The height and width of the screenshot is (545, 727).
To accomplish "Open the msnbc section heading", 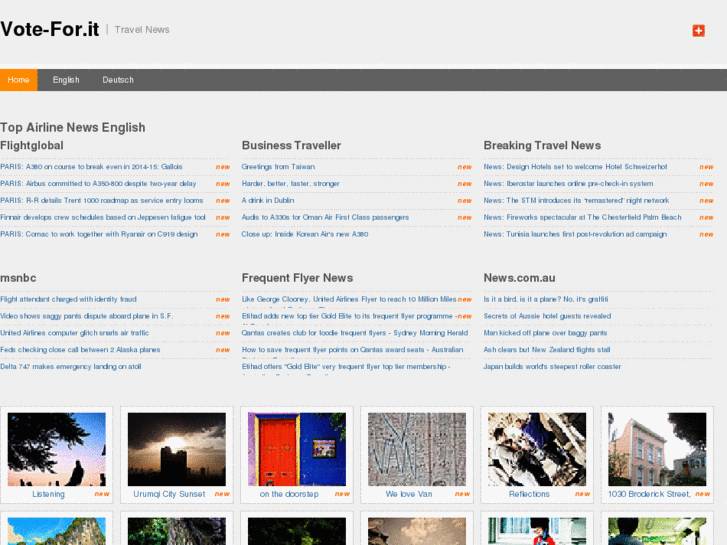I will [18, 278].
